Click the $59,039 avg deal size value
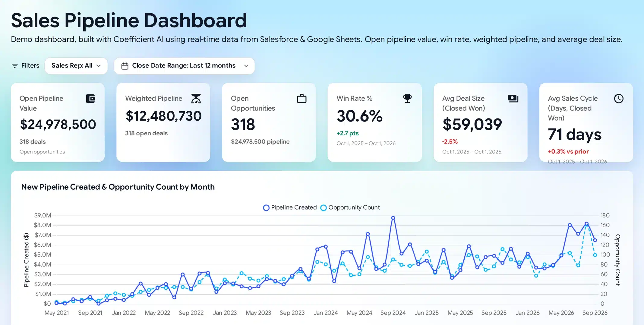 click(x=472, y=125)
